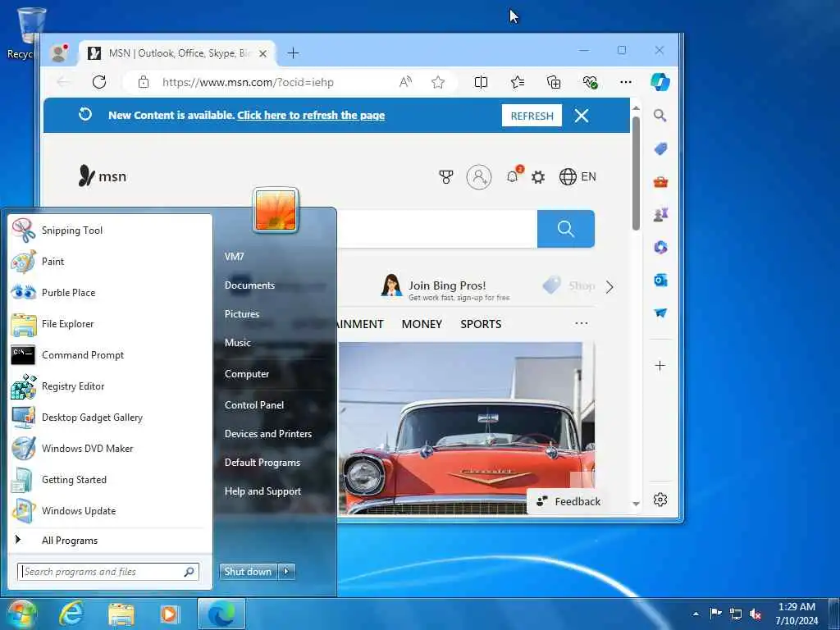Click the Search programs and files box
The width and height of the screenshot is (840, 630).
[107, 572]
